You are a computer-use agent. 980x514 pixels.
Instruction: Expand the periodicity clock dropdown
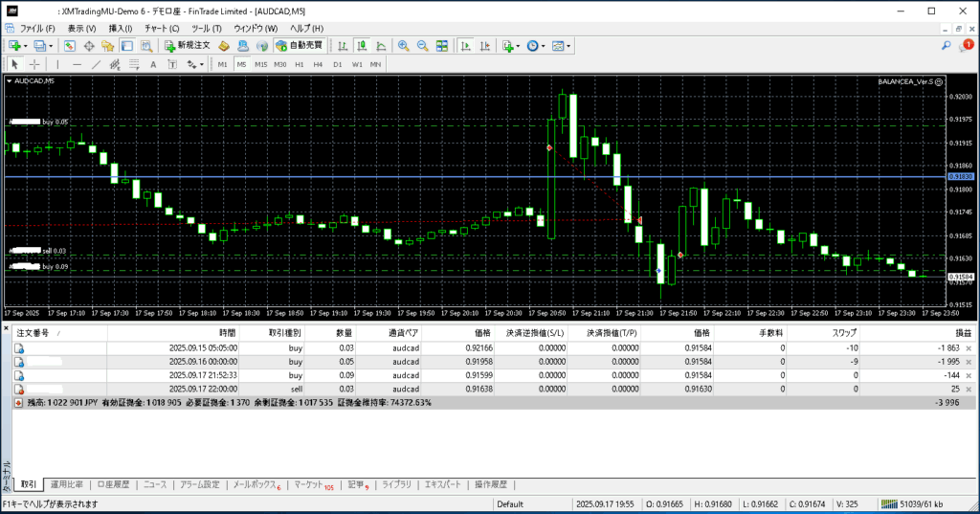coord(544,45)
